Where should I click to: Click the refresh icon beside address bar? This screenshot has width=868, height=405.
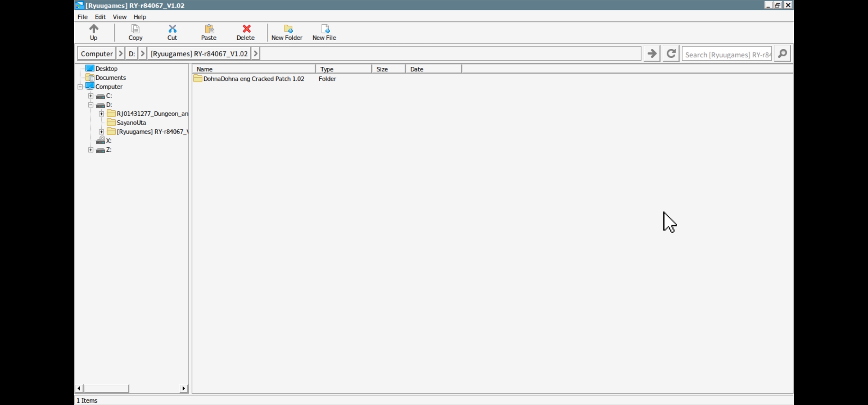click(x=671, y=54)
